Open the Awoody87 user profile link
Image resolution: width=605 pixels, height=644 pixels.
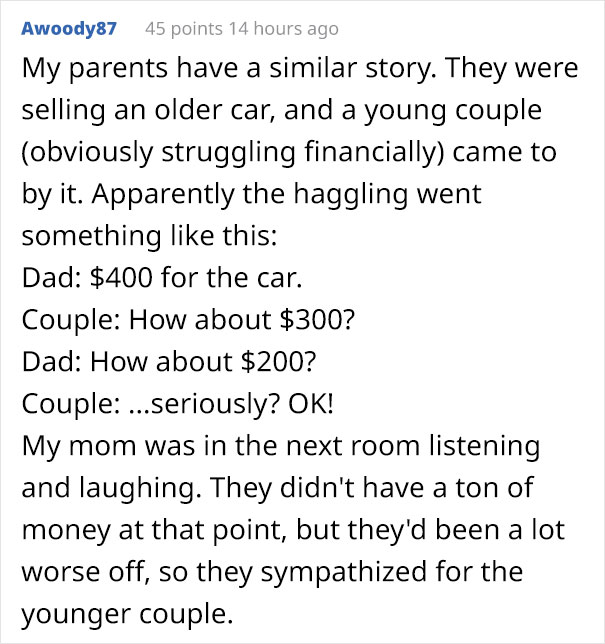(68, 28)
